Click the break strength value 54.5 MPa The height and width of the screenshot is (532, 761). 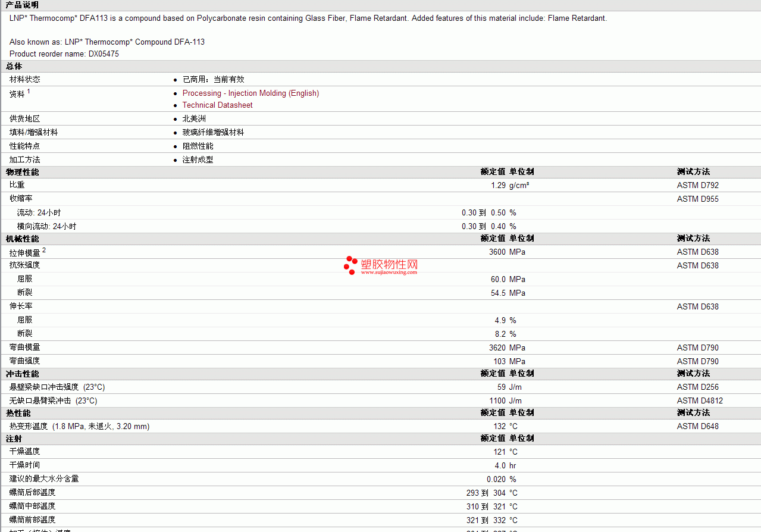[x=508, y=293]
